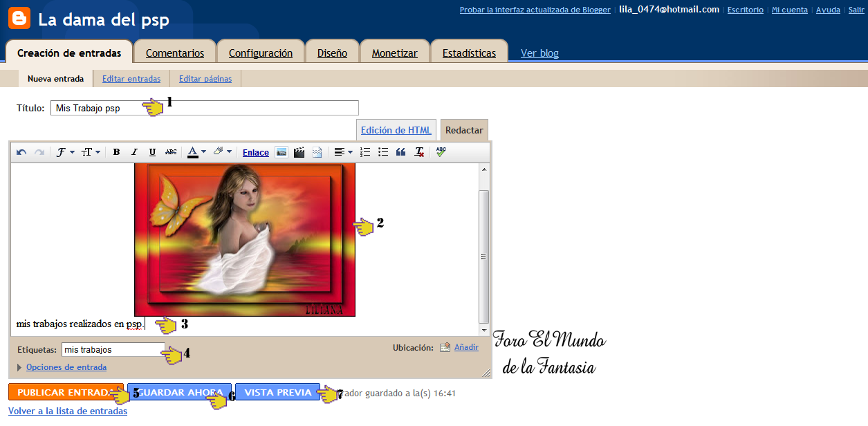Click the Ver blog link
The height and width of the screenshot is (426, 868).
point(539,53)
